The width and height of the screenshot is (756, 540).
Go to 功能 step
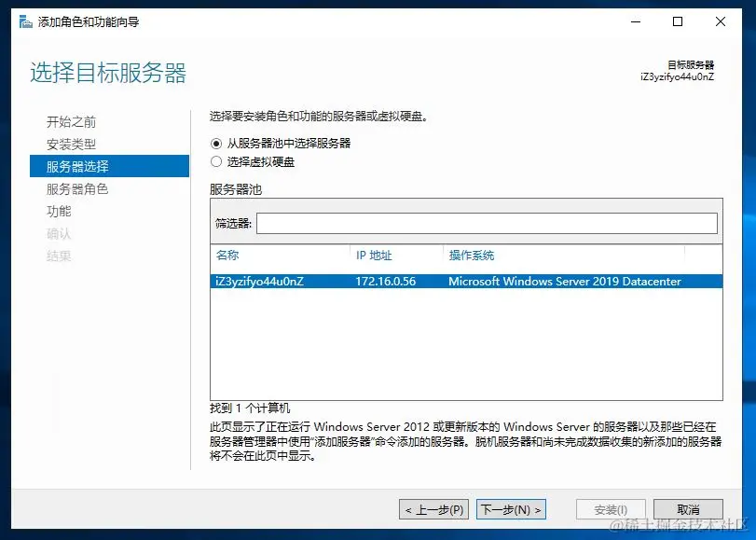[59, 211]
